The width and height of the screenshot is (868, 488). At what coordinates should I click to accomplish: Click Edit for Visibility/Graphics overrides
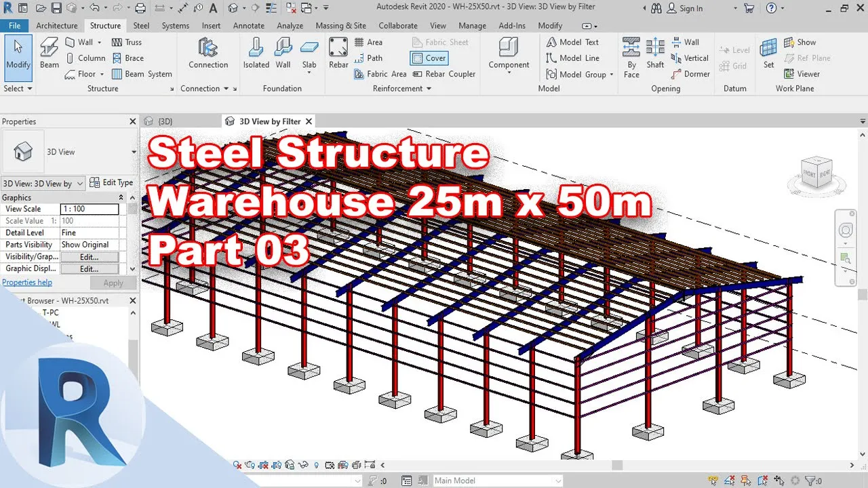pos(90,257)
